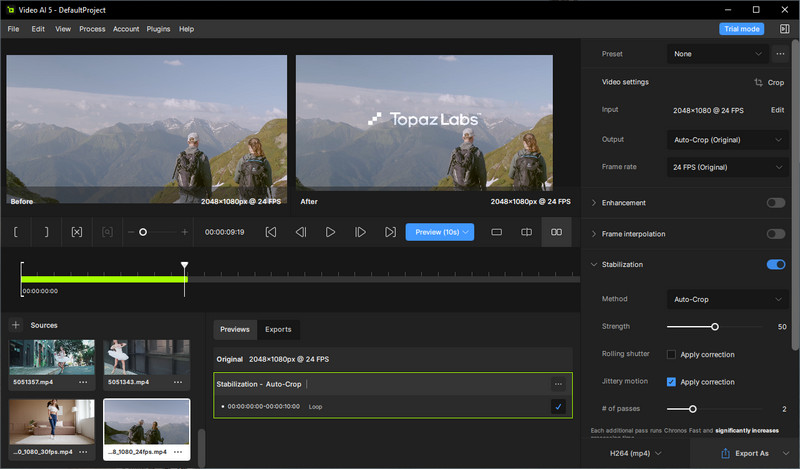Set trim end bracket marker

46,232
